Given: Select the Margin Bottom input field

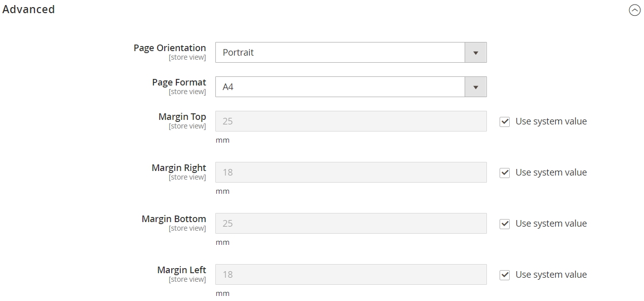Looking at the screenshot, I should [x=351, y=224].
